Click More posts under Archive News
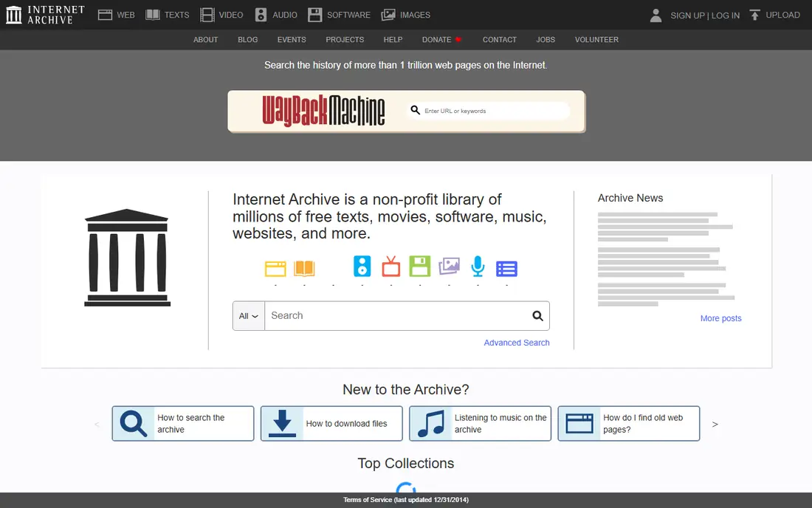The width and height of the screenshot is (812, 508). coord(721,318)
